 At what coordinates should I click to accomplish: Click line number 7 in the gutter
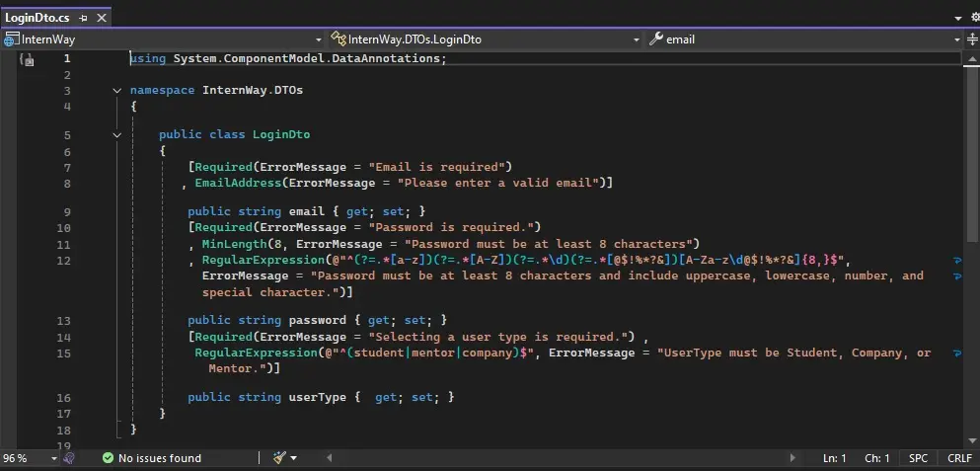pyautogui.click(x=67, y=168)
